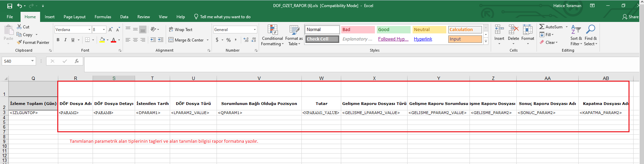Click the Cut scissors icon
This screenshot has width=644, height=164.
pos(19,27)
